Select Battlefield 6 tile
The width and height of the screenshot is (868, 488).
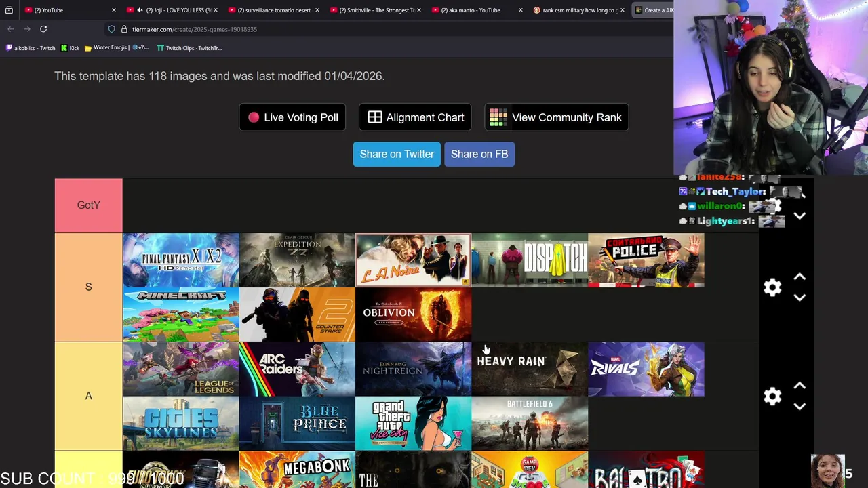tap(530, 424)
